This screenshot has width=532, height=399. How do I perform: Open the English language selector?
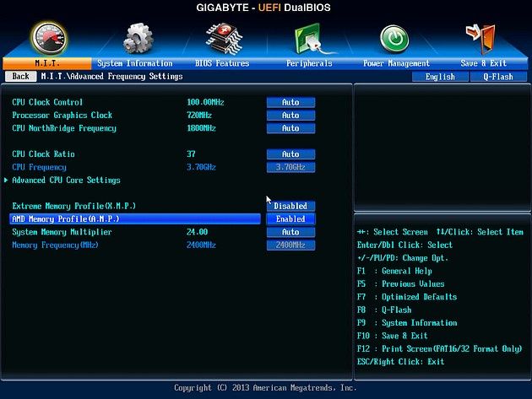(x=441, y=77)
